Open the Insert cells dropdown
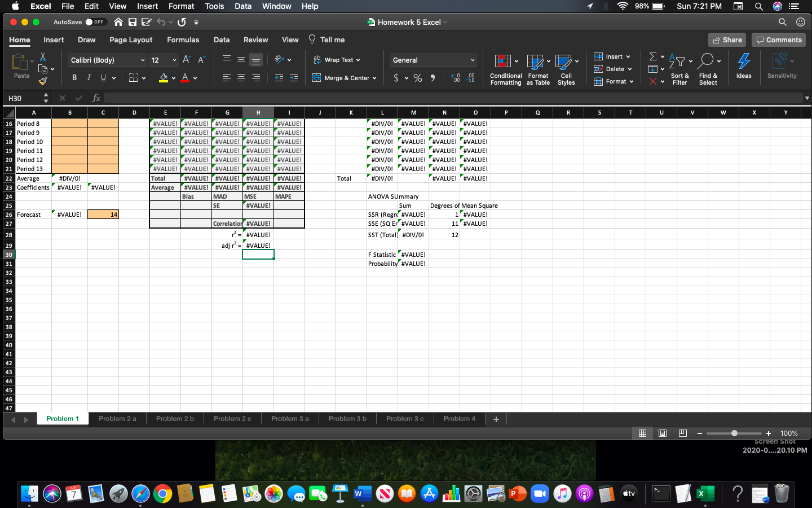This screenshot has height=508, width=812. [628, 56]
